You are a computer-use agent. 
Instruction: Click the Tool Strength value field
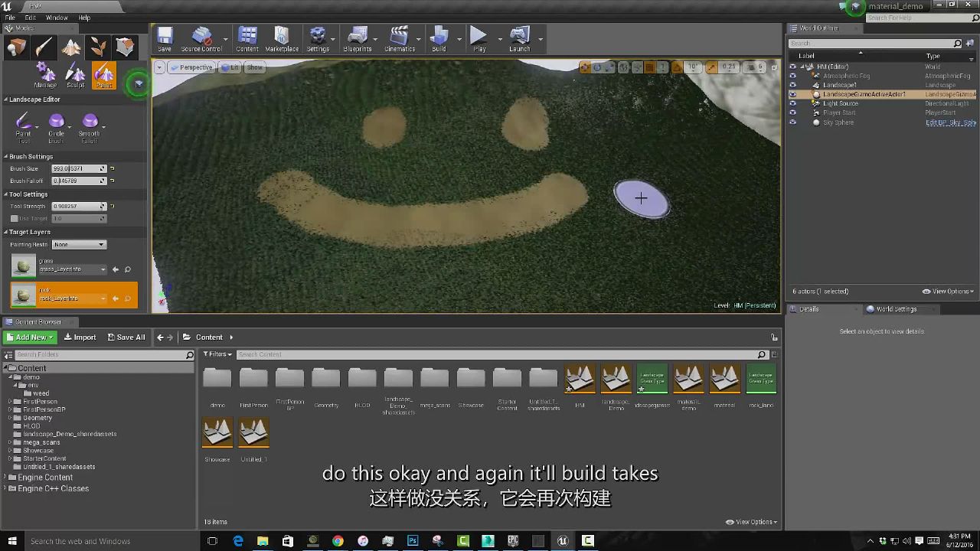tap(79, 207)
